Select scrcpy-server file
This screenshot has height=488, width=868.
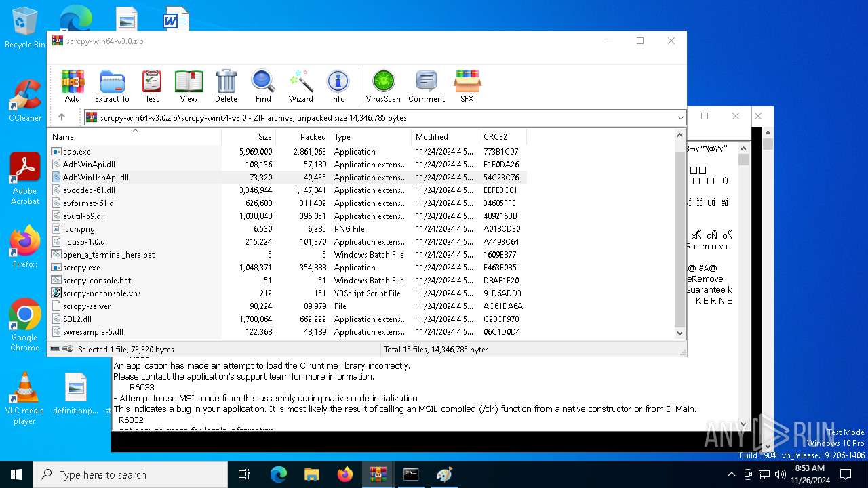point(288,306)
